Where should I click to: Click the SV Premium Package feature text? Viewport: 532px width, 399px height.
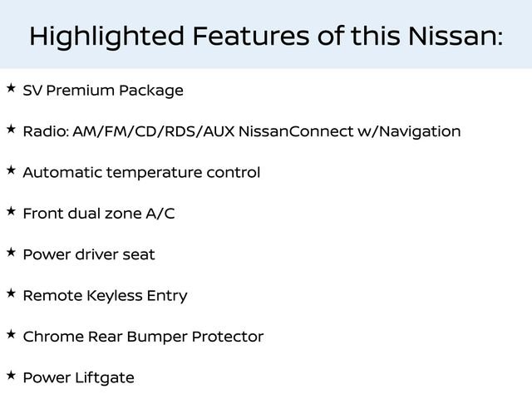pos(103,91)
